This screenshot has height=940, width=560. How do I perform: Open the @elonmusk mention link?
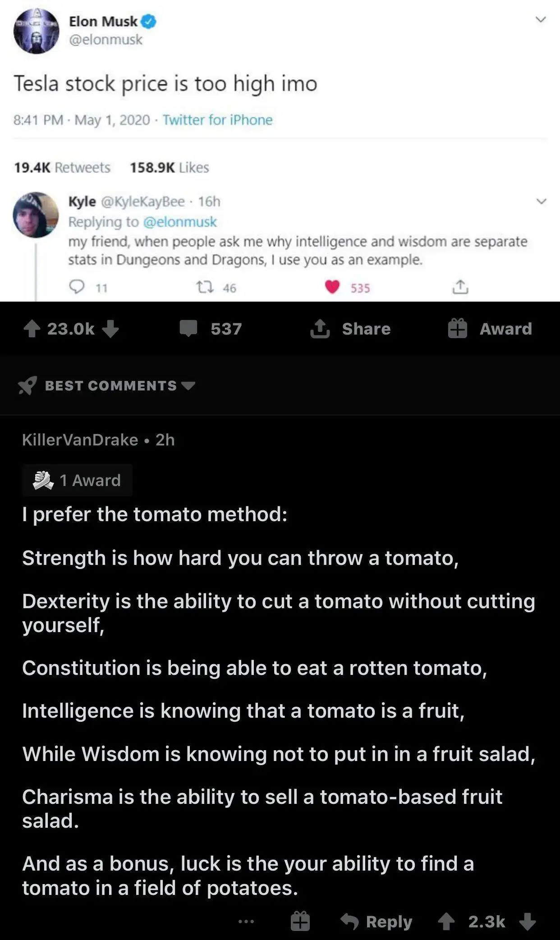coord(180,222)
